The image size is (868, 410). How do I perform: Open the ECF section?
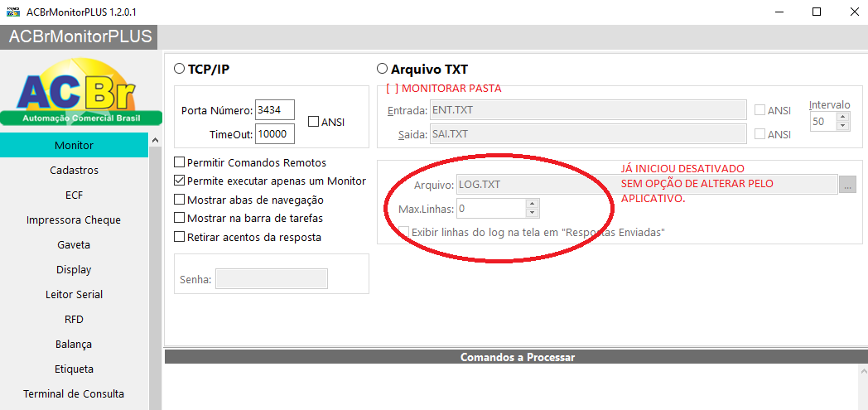[x=75, y=195]
